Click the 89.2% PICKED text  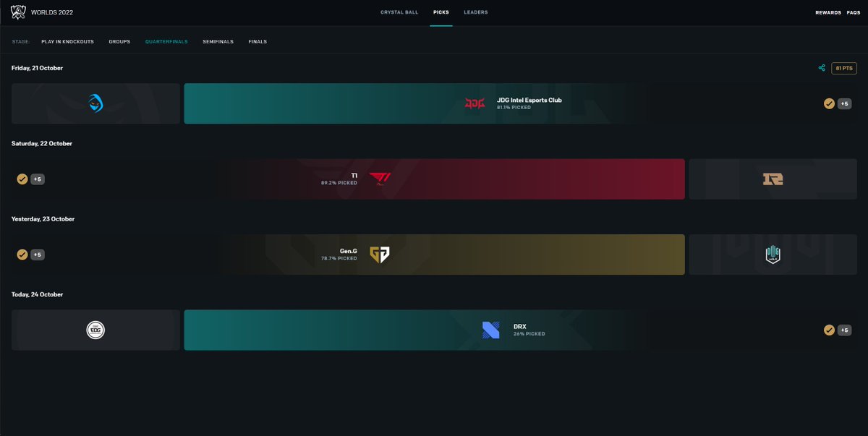339,183
